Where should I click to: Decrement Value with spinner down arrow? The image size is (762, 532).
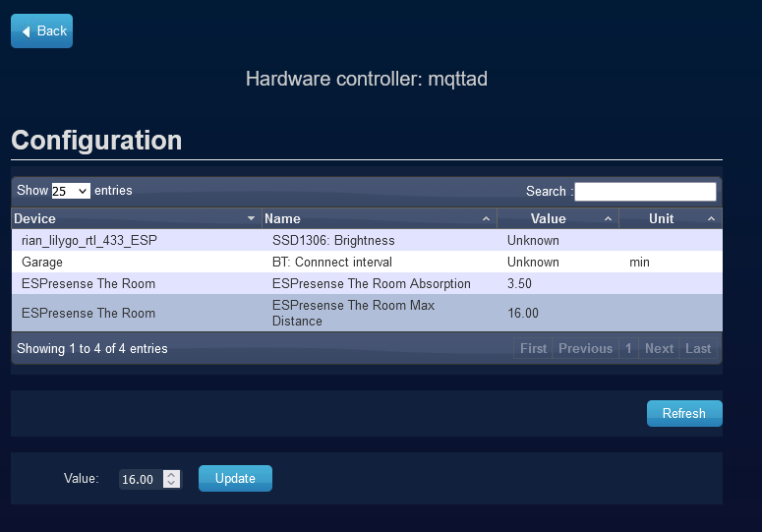click(x=171, y=484)
